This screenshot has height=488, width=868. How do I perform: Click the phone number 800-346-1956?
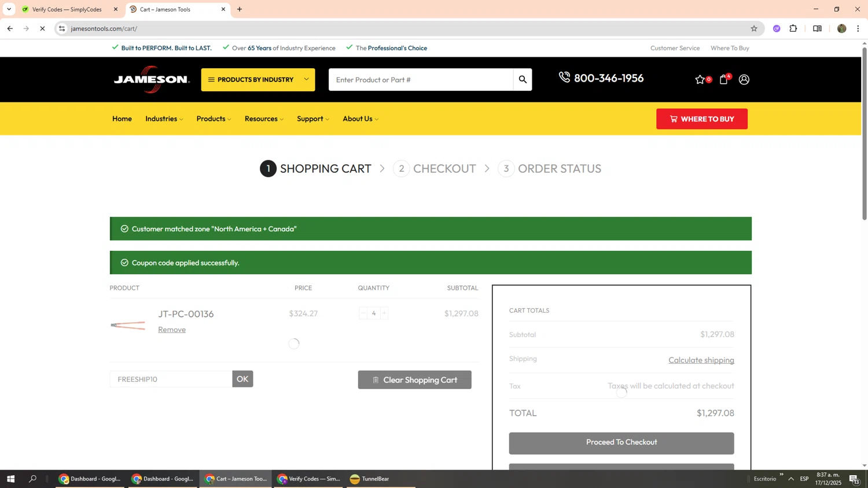[608, 78]
